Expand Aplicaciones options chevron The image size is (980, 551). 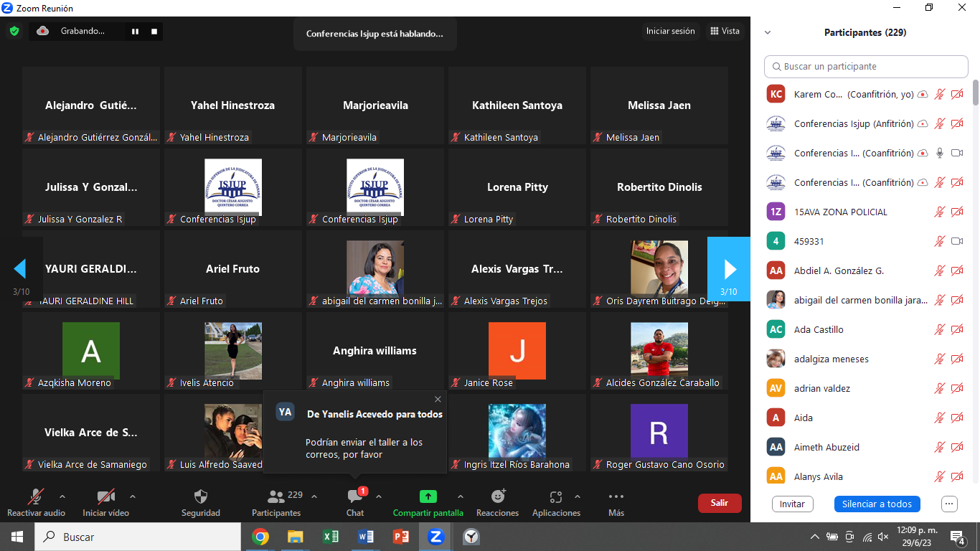pos(578,496)
